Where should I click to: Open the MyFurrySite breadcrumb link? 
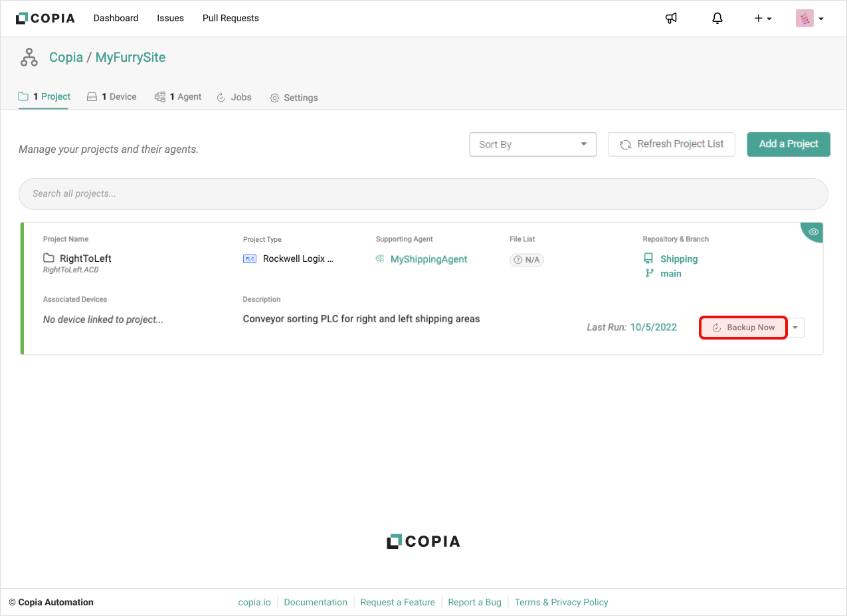click(x=130, y=57)
